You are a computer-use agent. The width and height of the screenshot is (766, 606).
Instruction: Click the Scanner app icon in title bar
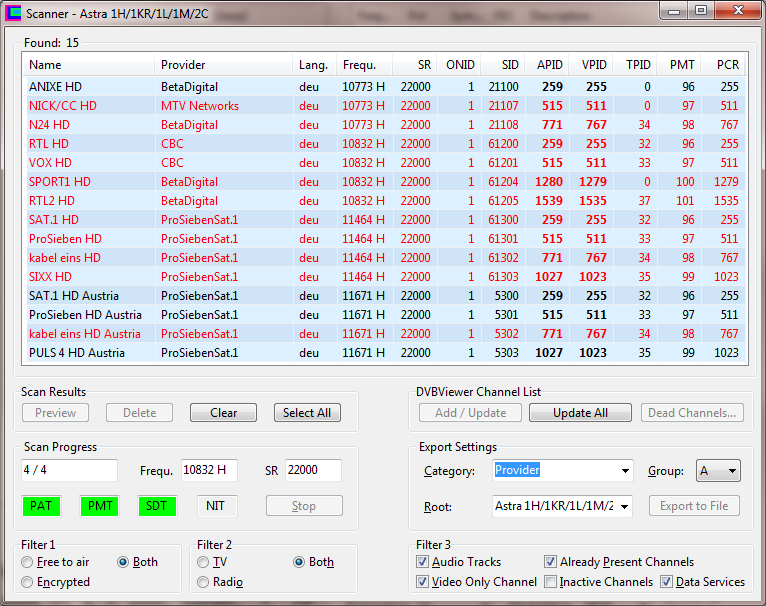[13, 13]
